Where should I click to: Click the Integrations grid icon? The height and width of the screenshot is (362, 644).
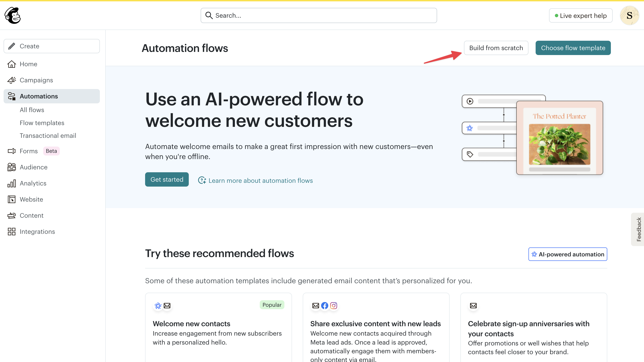11,232
